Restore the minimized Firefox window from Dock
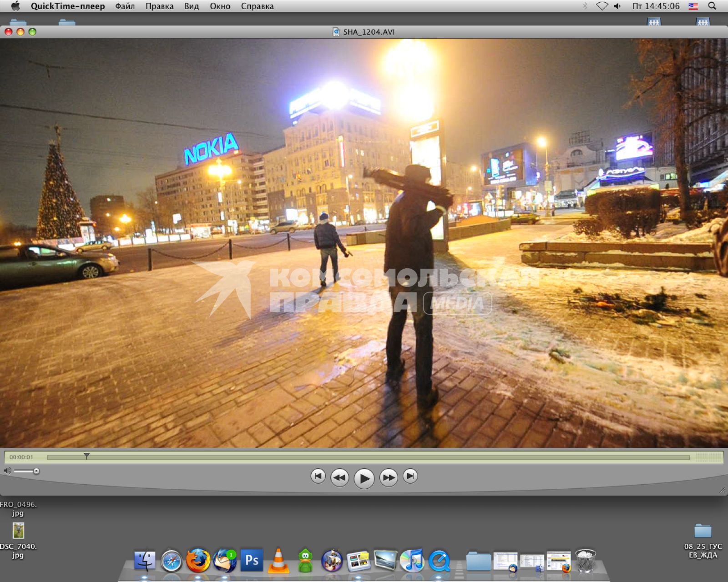Viewport: 728px width, 582px height. click(x=559, y=562)
